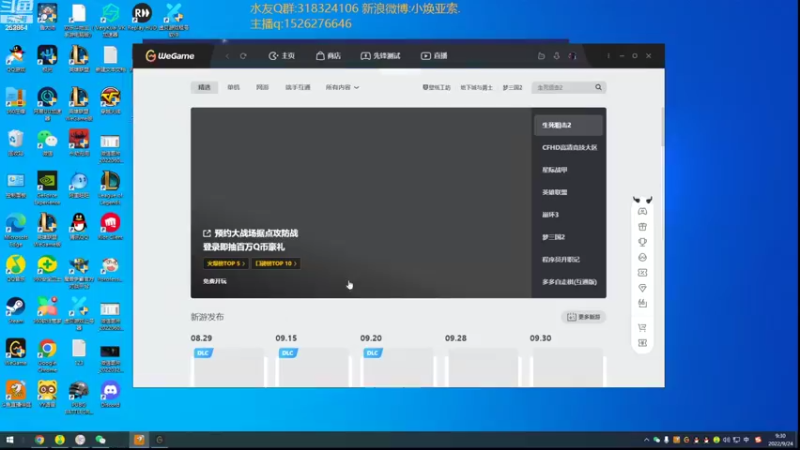Open the 地下城与勇士 quick link
The width and height of the screenshot is (800, 450).
click(477, 87)
